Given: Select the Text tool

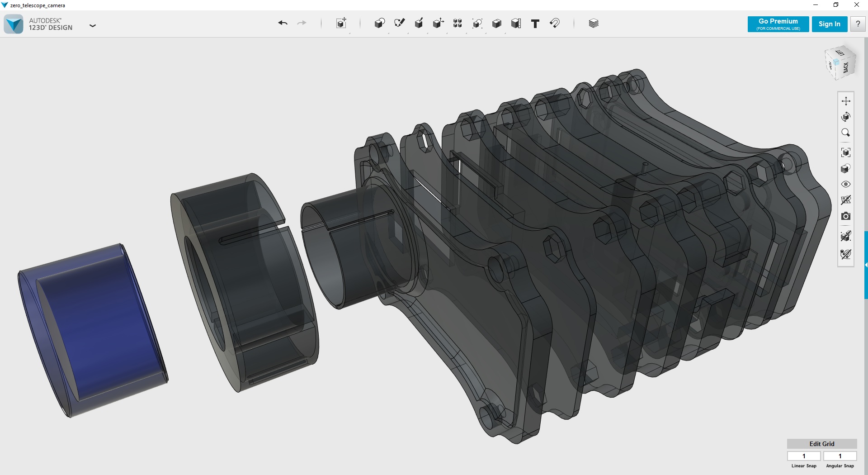Looking at the screenshot, I should (535, 24).
